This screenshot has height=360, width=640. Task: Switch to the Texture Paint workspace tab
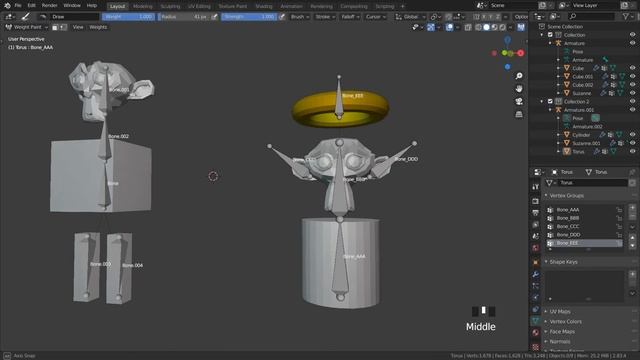(233, 6)
